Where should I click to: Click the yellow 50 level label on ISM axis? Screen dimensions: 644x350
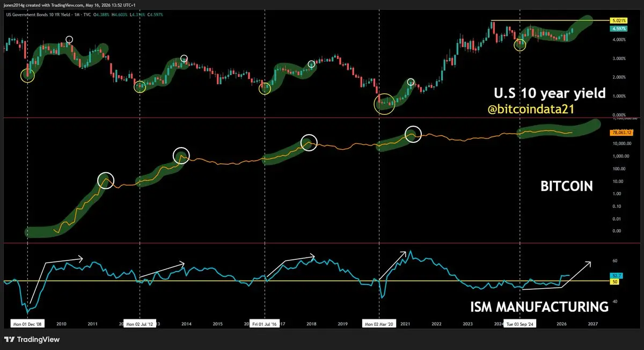click(614, 281)
